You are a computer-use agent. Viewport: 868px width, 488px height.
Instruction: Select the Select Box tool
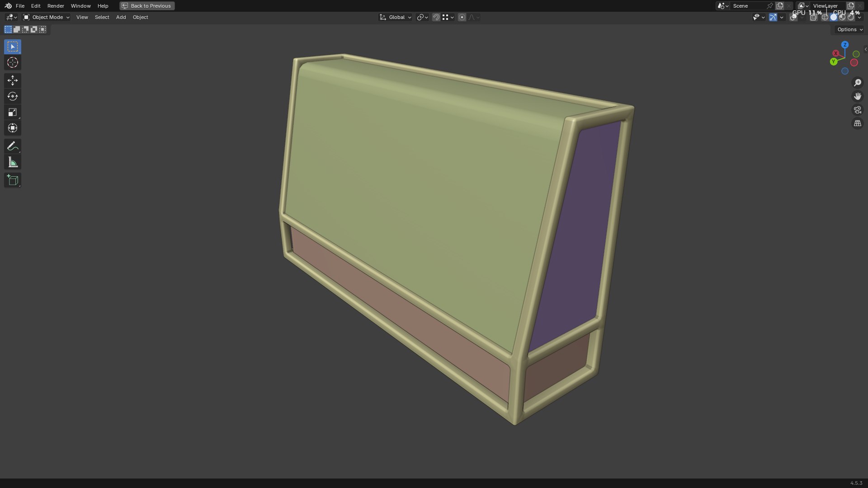tap(13, 47)
